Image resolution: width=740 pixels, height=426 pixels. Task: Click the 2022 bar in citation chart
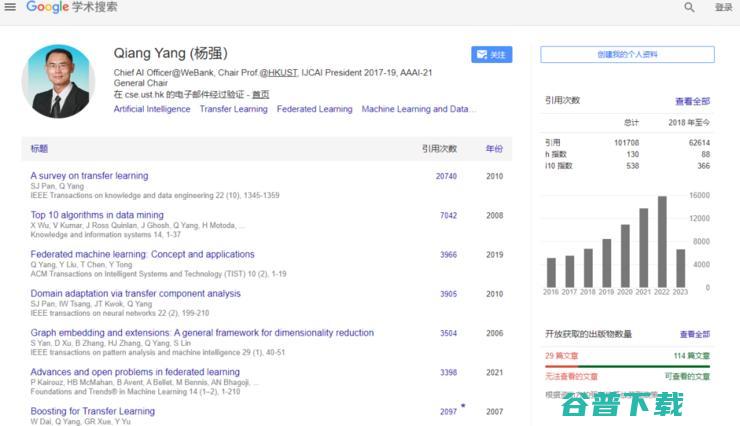(x=662, y=242)
